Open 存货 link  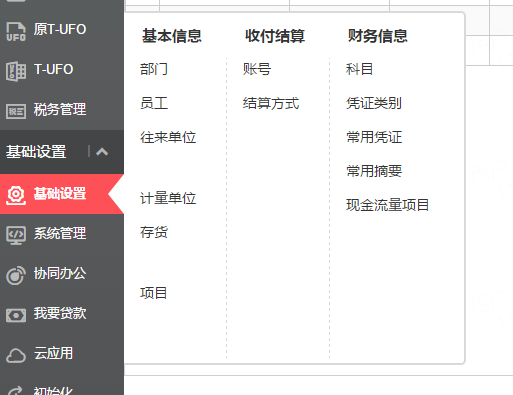tap(154, 232)
